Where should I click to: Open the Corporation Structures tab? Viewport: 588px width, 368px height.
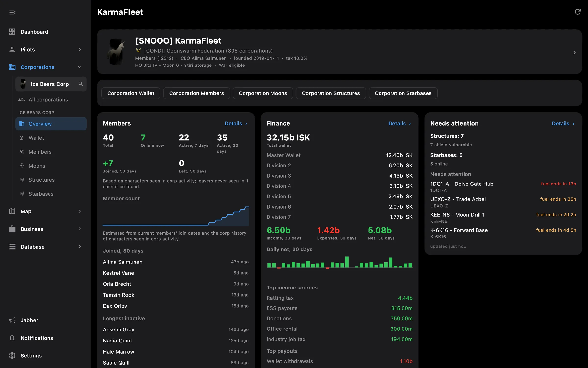[x=331, y=93]
